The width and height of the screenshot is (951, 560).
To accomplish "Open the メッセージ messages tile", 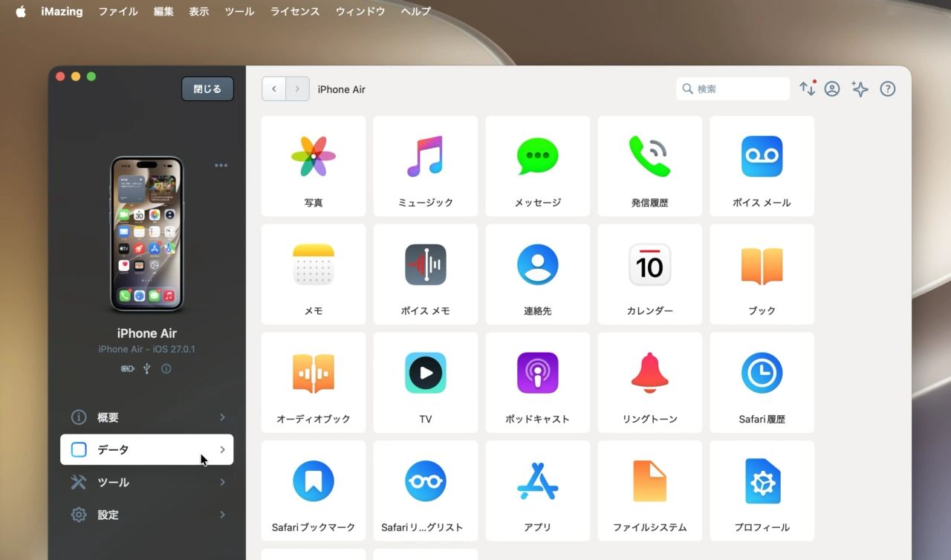I will click(x=537, y=166).
